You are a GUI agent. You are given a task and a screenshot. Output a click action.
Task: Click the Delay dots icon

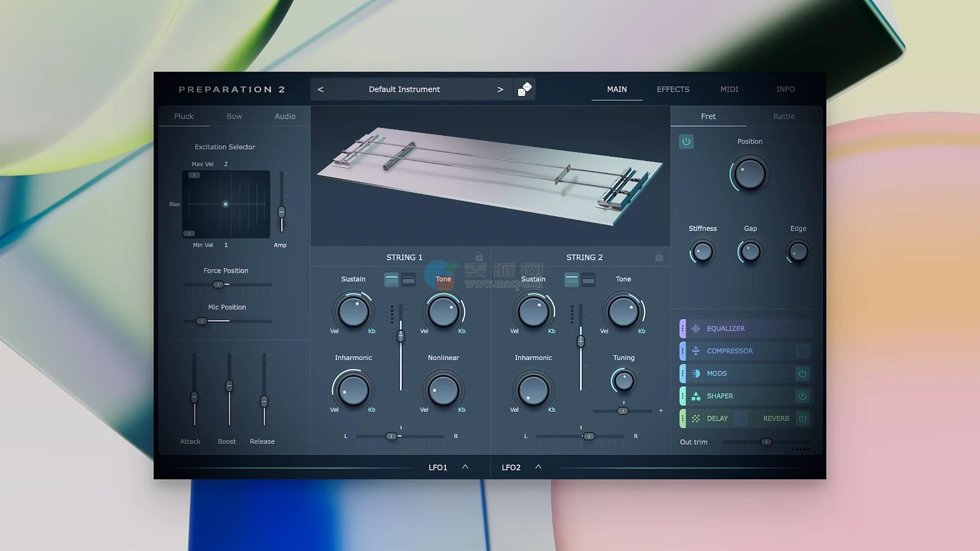[x=696, y=418]
